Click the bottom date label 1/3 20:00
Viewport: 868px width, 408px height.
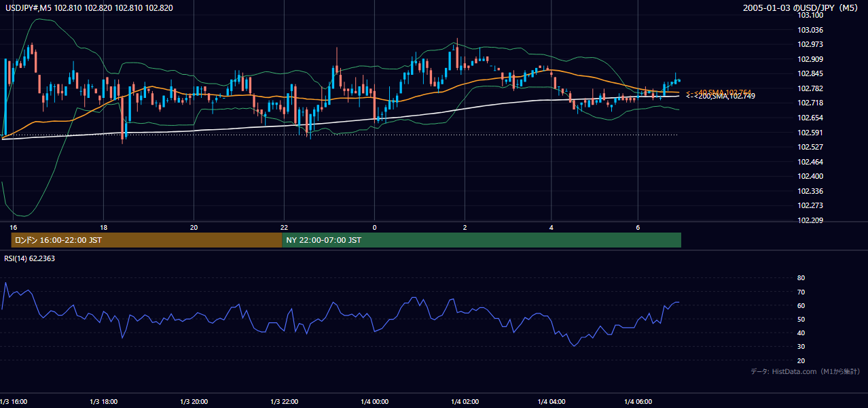pyautogui.click(x=194, y=402)
